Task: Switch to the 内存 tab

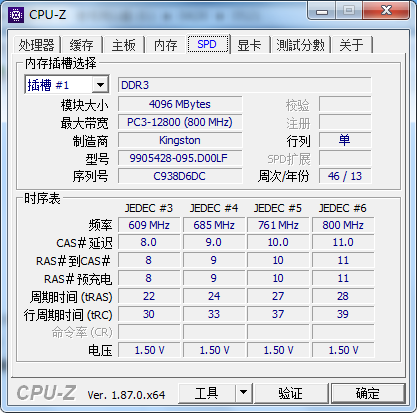Action: 166,45
